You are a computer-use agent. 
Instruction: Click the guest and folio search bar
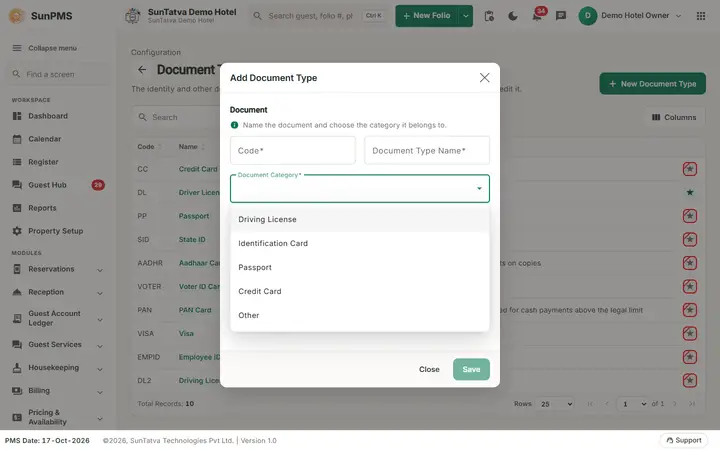pyautogui.click(x=318, y=16)
